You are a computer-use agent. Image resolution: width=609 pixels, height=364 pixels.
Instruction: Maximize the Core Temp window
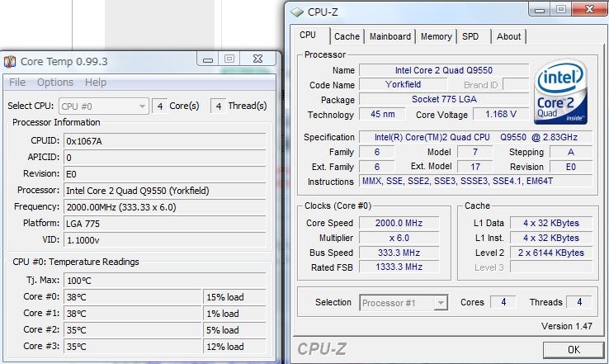229,59
